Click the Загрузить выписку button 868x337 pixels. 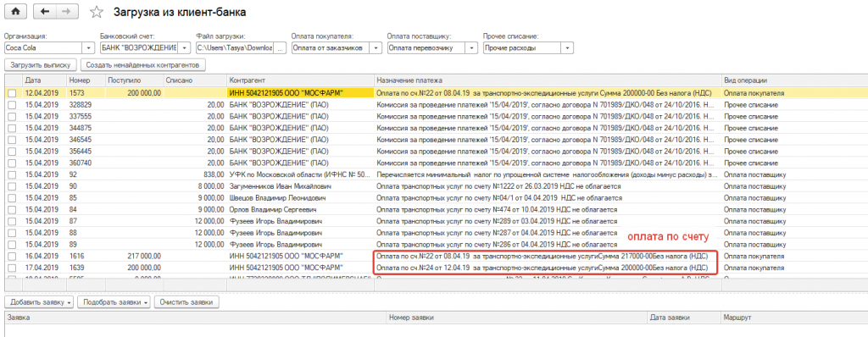41,65
